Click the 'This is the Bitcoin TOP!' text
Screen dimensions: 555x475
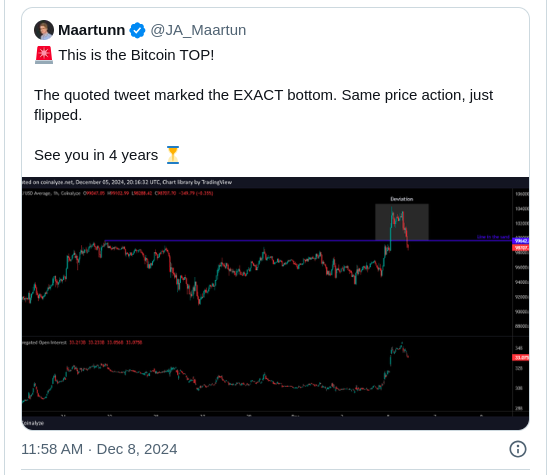(136, 55)
